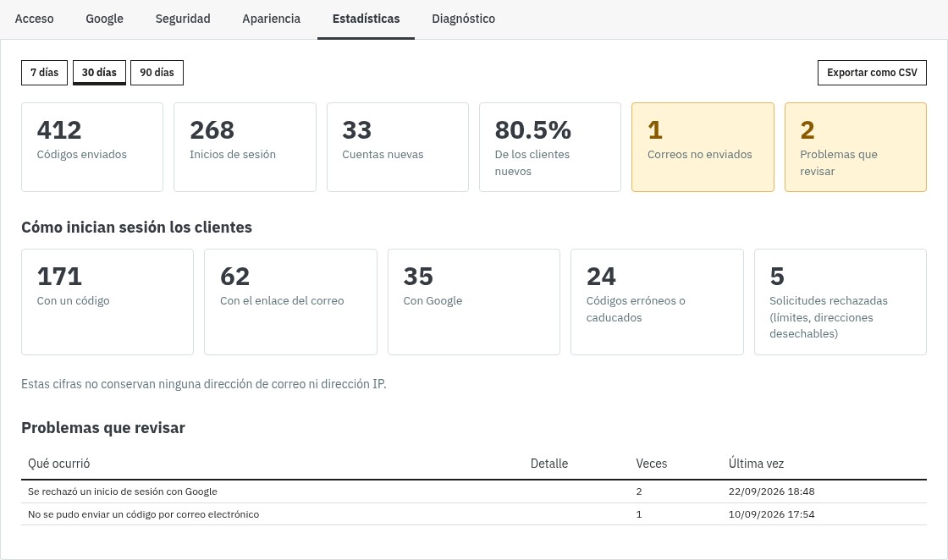Image resolution: width=948 pixels, height=560 pixels.
Task: Go to the Apariencia tab
Action: click(271, 19)
